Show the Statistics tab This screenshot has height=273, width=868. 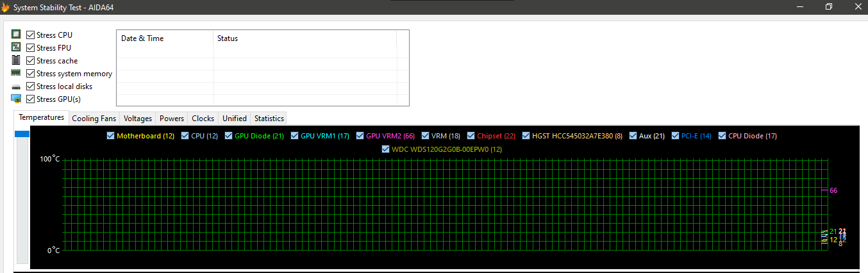pyautogui.click(x=269, y=119)
